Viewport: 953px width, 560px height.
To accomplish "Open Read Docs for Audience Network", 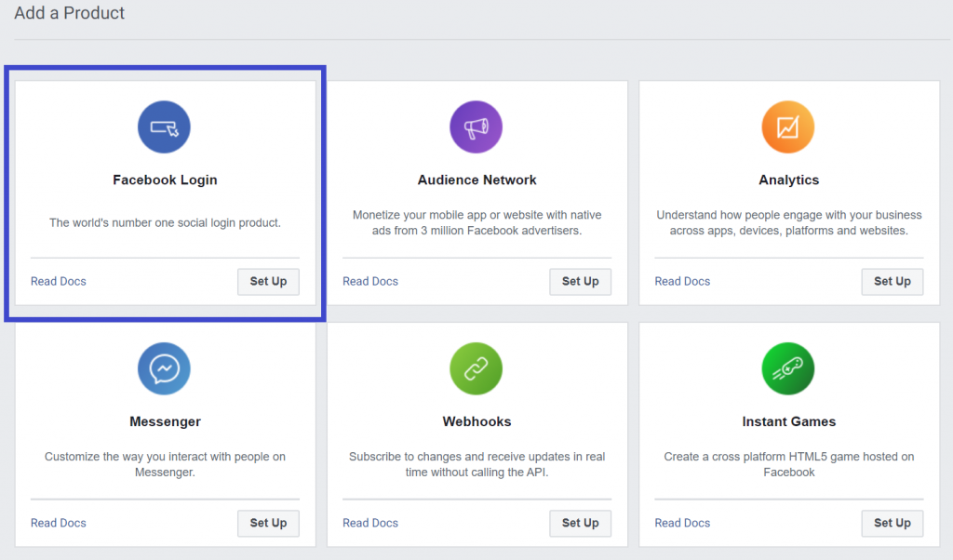I will point(370,282).
